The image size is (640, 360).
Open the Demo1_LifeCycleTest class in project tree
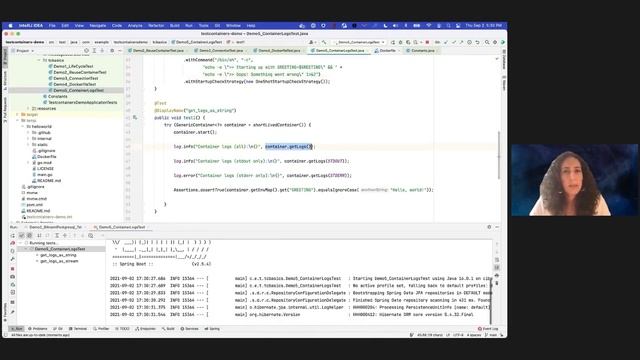pyautogui.click(x=73, y=66)
